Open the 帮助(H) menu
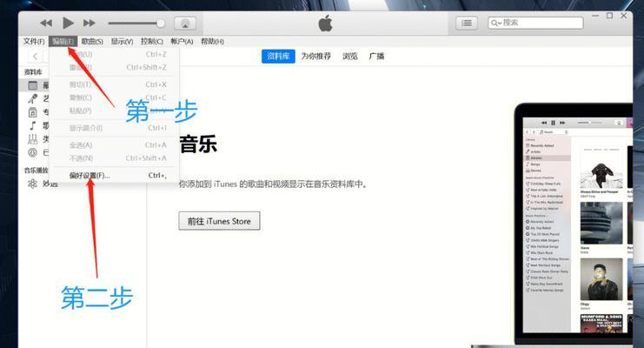Viewport: 644px width, 348px height. point(212,41)
